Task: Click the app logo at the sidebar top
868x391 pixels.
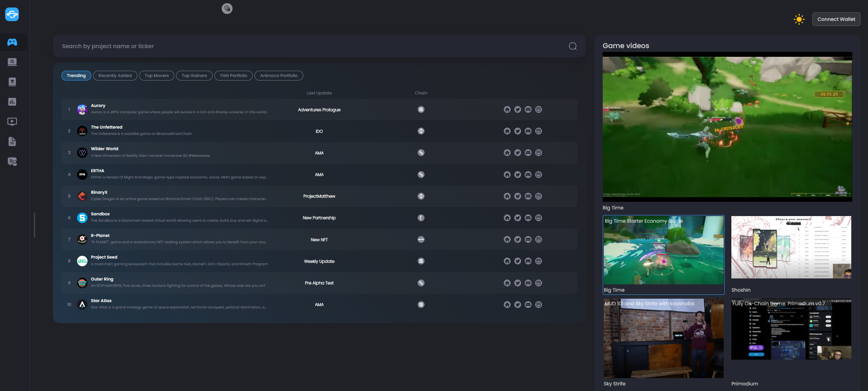Action: pyautogui.click(x=12, y=14)
